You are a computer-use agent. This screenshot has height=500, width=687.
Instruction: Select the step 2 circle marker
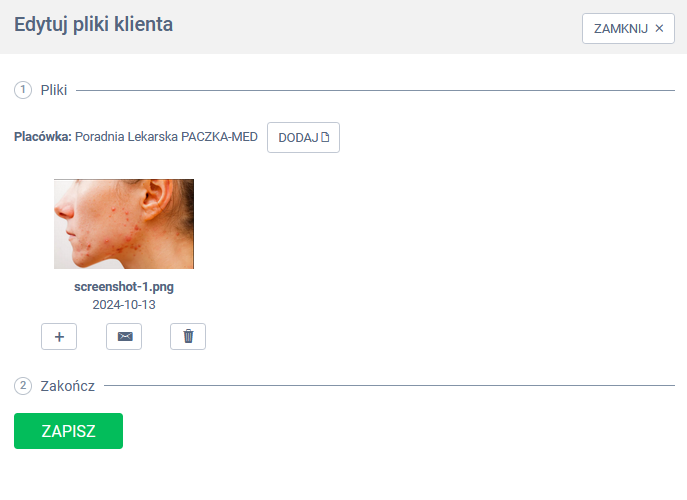point(23,386)
